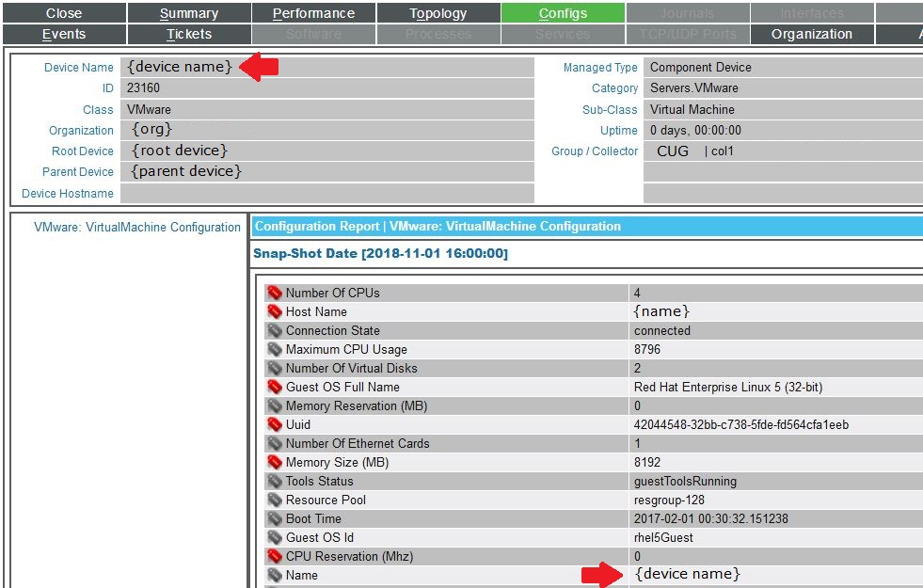Select the flag icon for Tools Status
Screen dimensions: 923x588
click(274, 481)
